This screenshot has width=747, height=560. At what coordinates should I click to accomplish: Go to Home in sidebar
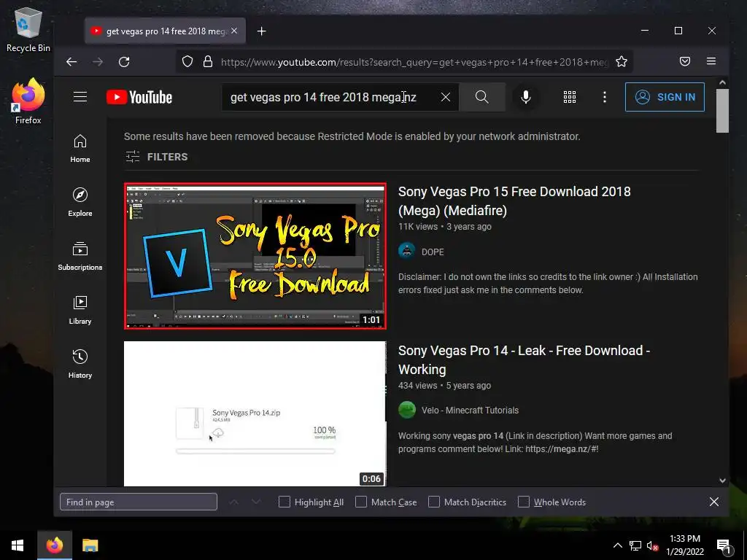[80, 148]
